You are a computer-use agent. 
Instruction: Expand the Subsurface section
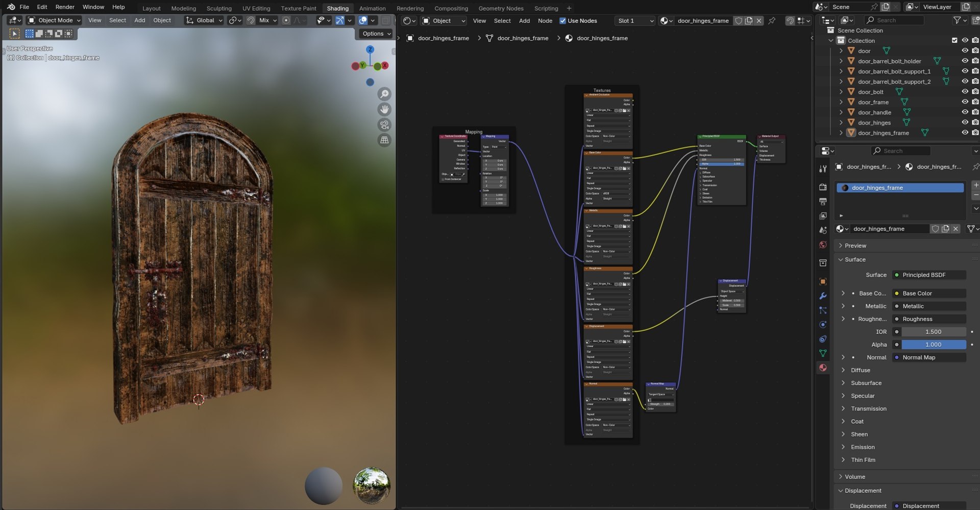[x=866, y=383]
